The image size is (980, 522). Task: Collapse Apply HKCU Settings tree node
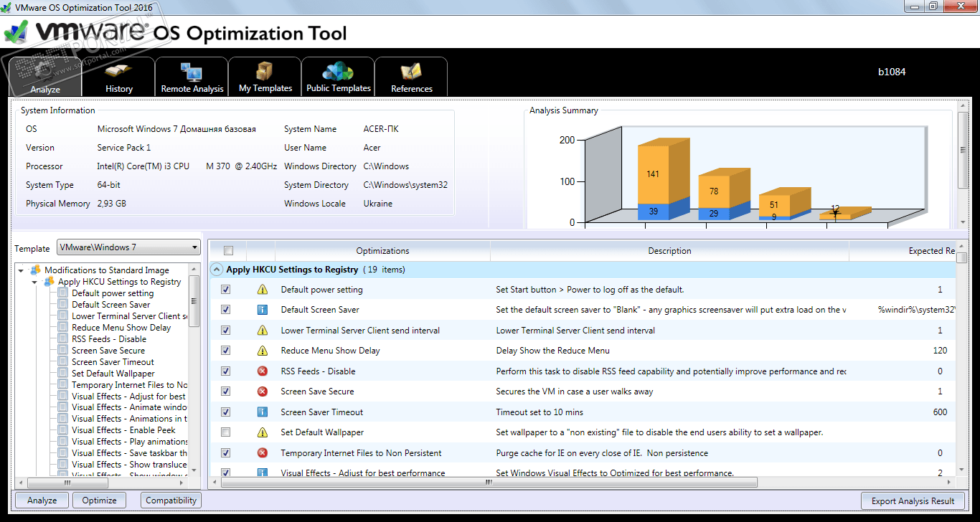coord(35,282)
